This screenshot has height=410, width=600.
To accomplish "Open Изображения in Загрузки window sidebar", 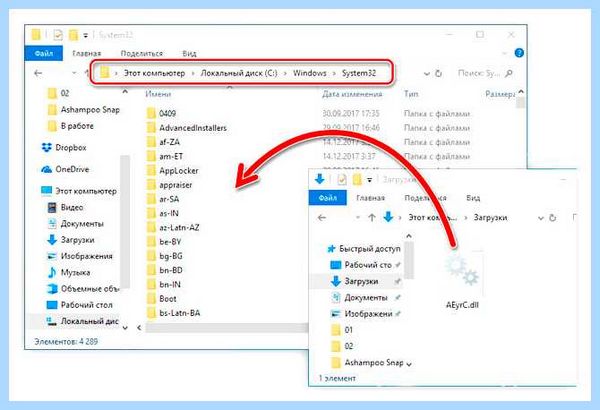I will [x=361, y=314].
